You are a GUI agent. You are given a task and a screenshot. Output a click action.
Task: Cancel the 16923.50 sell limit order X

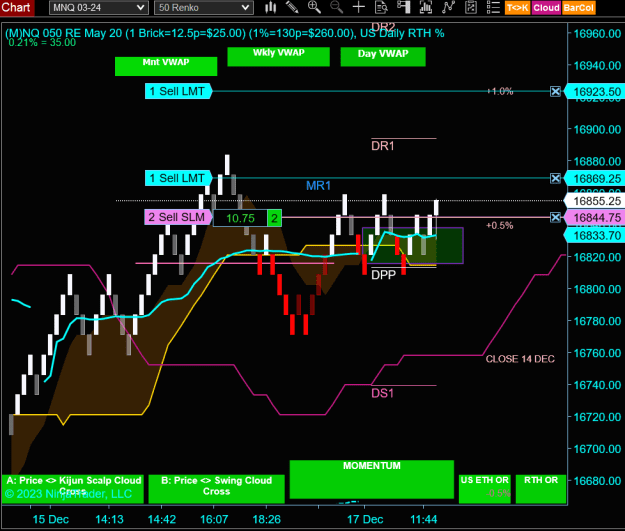555,92
